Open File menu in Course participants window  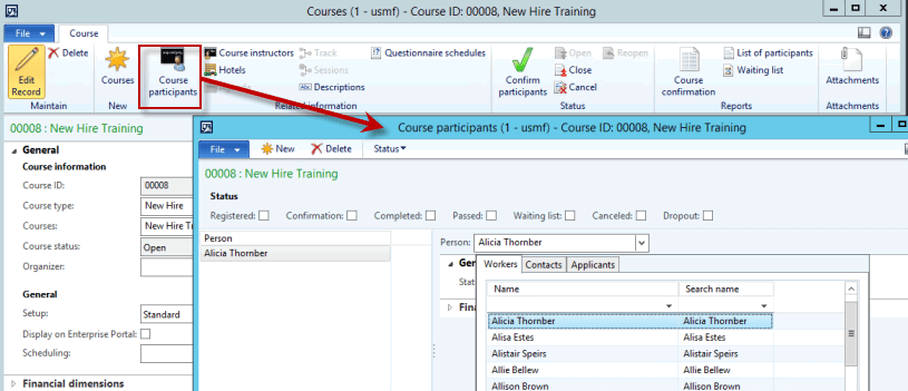[224, 149]
